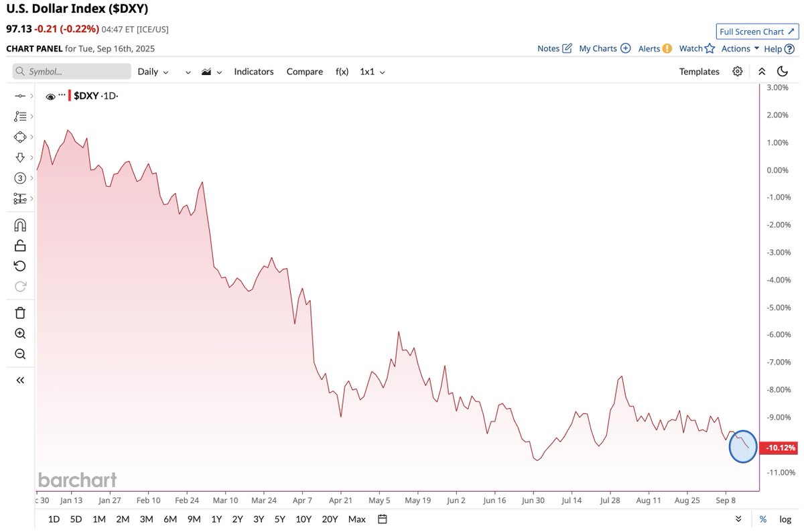Select the 3M range
The image size is (804, 532).
pos(146,519)
